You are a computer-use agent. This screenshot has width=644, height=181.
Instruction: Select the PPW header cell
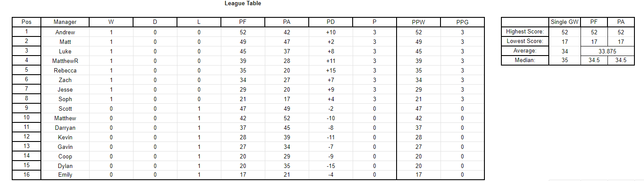point(419,22)
